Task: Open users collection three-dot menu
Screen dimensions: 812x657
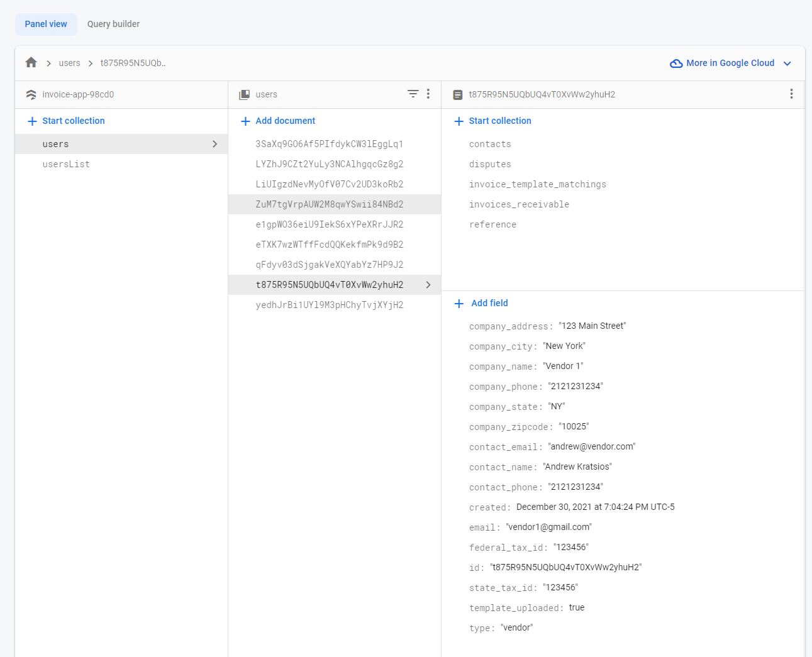Action: pos(428,94)
